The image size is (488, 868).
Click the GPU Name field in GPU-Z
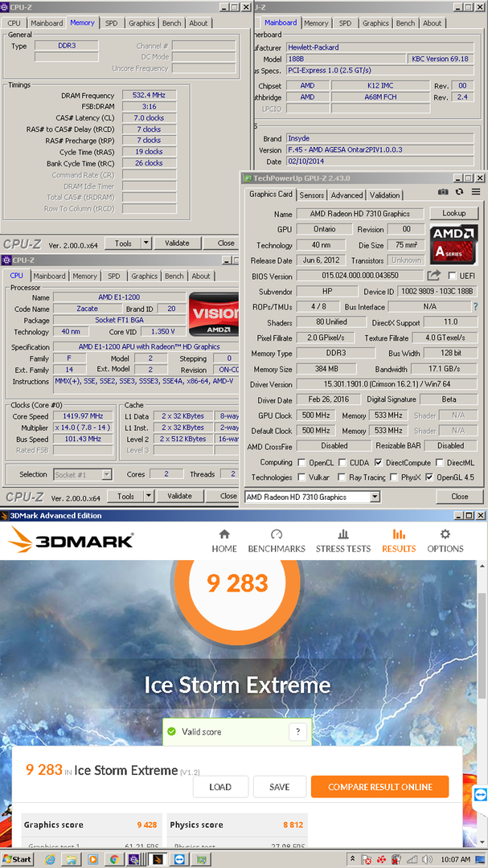click(x=360, y=214)
